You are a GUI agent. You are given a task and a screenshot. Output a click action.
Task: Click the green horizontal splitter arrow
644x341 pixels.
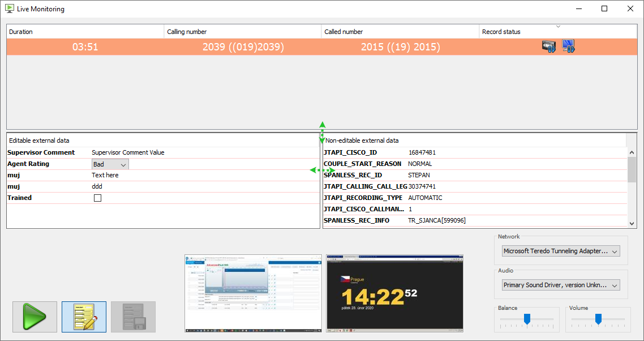point(323,170)
